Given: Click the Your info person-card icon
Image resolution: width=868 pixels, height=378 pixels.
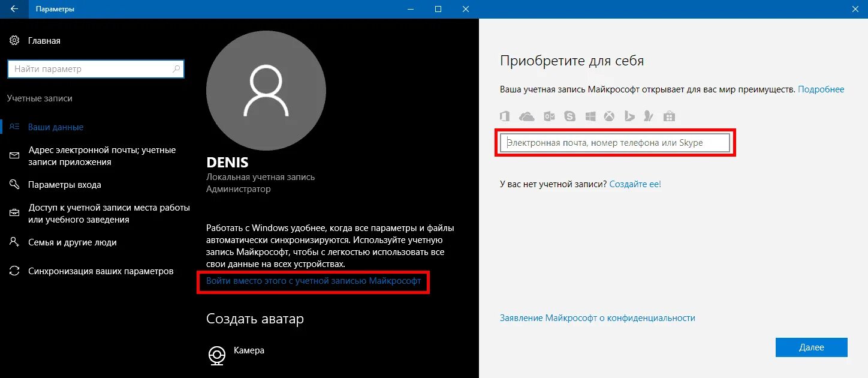Looking at the screenshot, I should (14, 127).
